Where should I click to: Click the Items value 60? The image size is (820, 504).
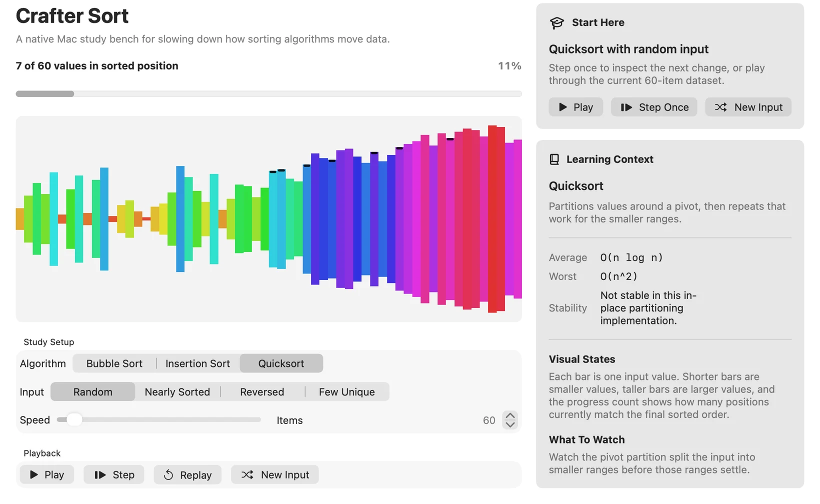(489, 420)
